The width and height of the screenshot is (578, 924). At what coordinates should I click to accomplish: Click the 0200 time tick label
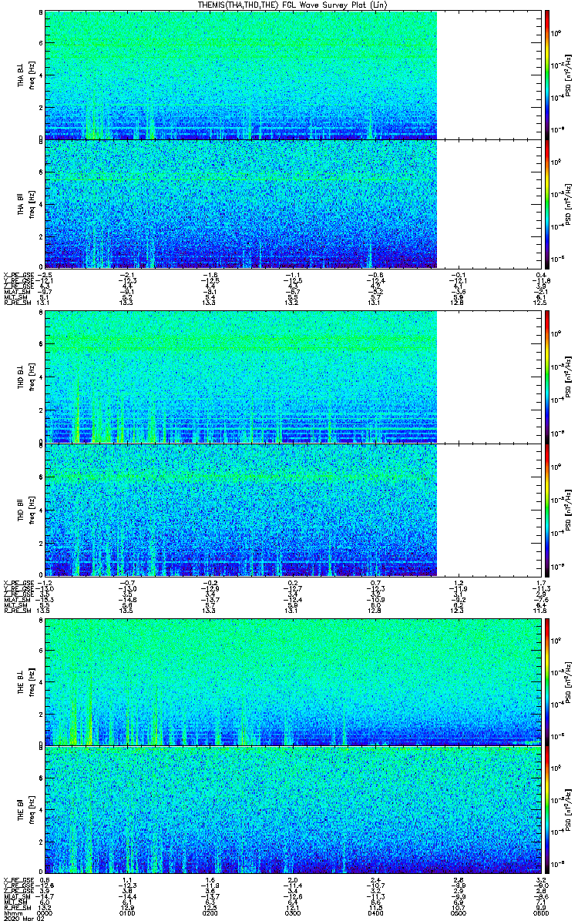tap(210, 912)
